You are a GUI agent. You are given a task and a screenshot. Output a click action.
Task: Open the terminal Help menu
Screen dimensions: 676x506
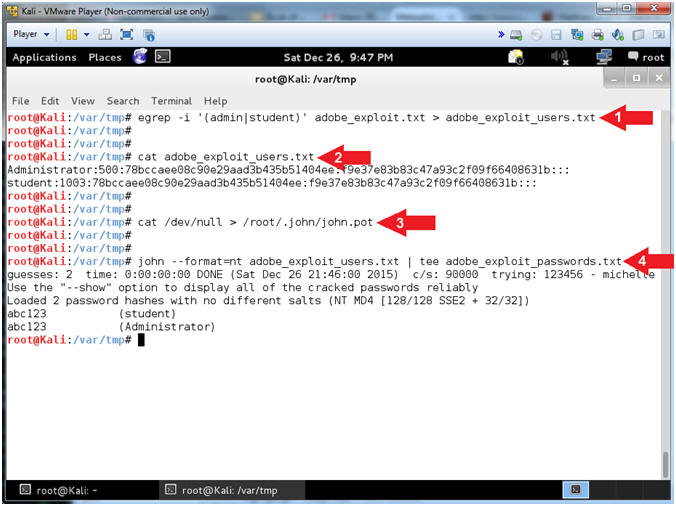pyautogui.click(x=216, y=101)
